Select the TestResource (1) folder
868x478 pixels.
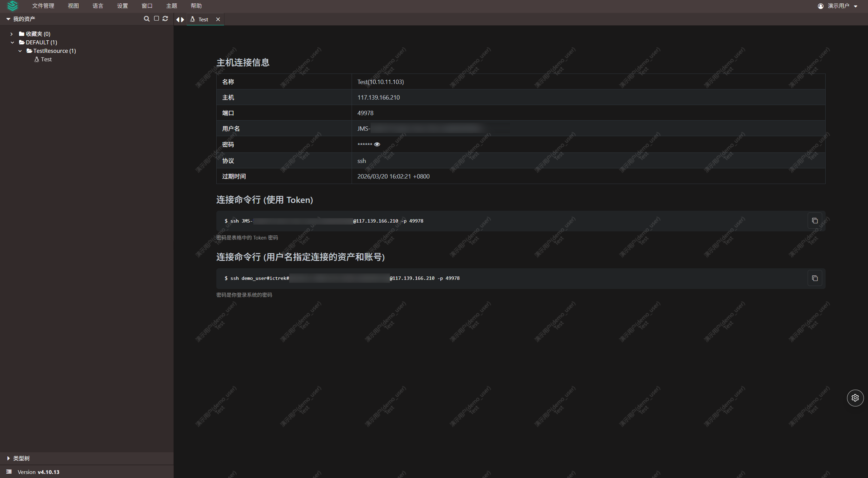click(51, 51)
